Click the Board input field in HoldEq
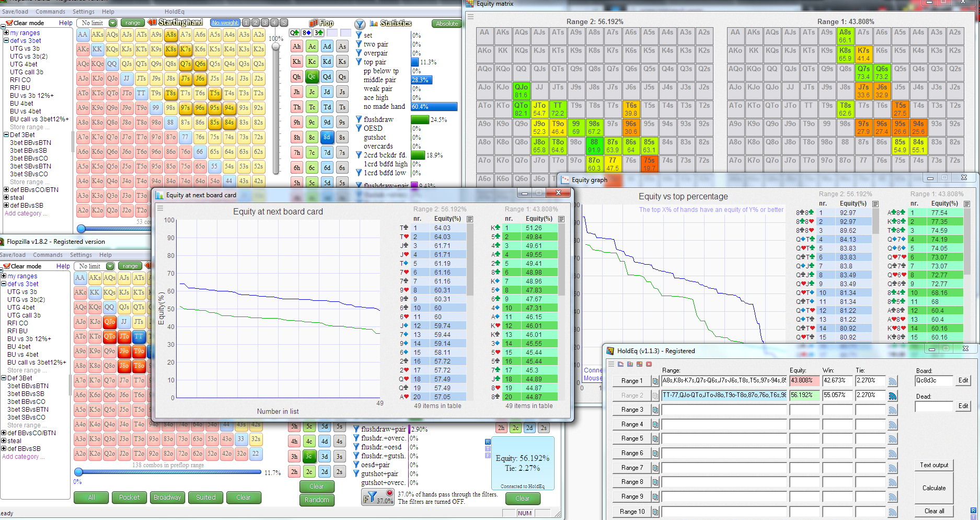Image resolution: width=980 pixels, height=520 pixels. point(935,381)
